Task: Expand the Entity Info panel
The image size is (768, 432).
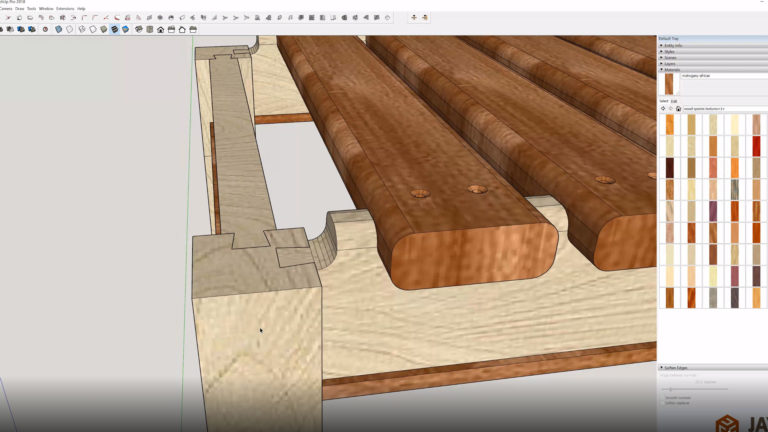Action: (713, 46)
